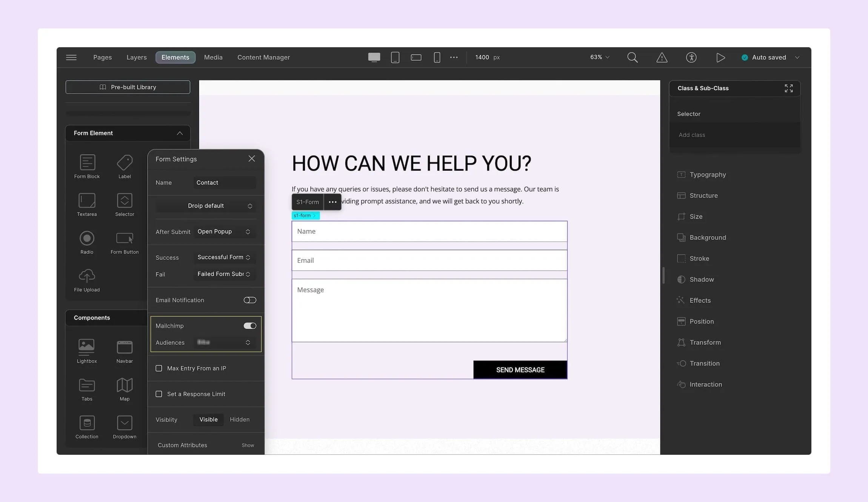Select the Label element
This screenshot has width=868, height=502.
tap(125, 167)
